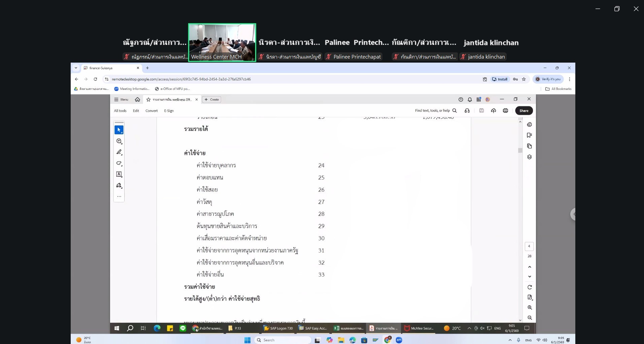Open the notifications bell in Acrobat
Viewport: 644px width, 344px height.
470,99
